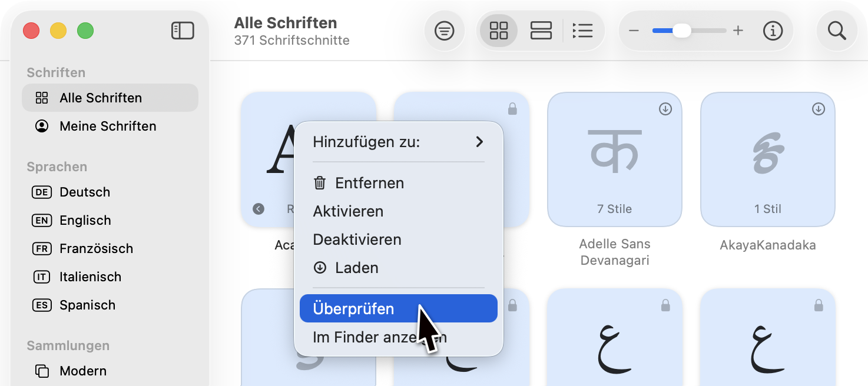Download AkayaKanadaka via its cloud icon

(818, 108)
